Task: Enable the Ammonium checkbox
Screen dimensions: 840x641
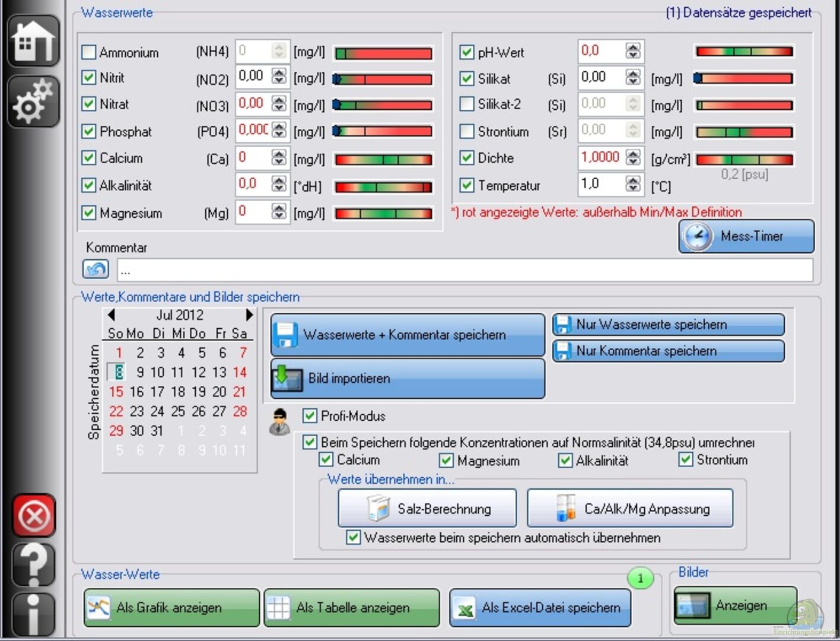Action: coord(89,52)
